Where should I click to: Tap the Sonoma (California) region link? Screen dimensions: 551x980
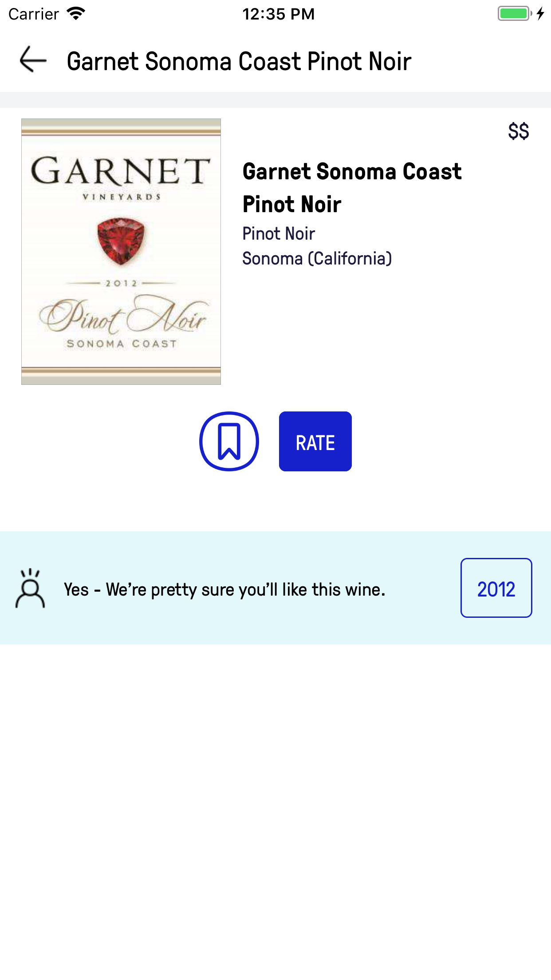(317, 258)
